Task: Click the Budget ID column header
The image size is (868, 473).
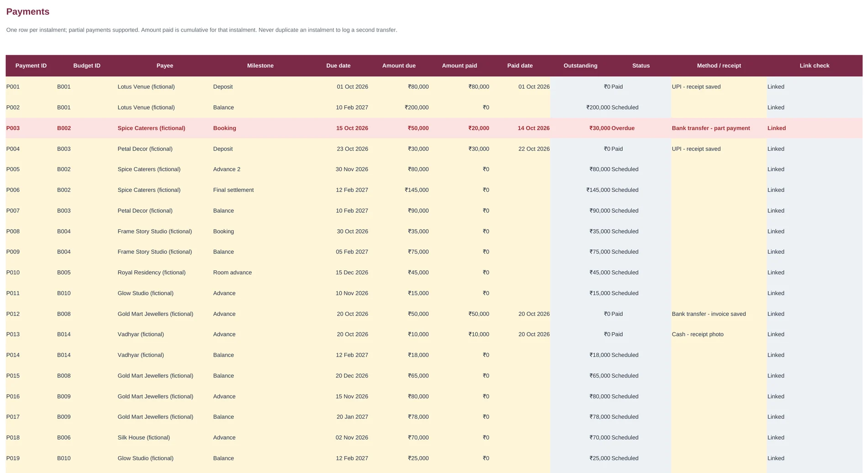Action: (x=87, y=66)
